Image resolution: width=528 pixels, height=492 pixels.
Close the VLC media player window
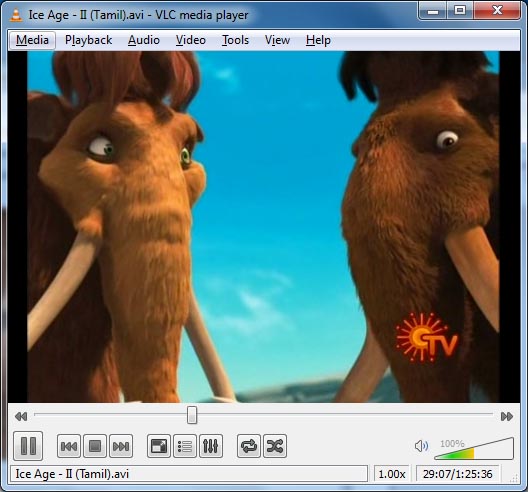pos(497,11)
